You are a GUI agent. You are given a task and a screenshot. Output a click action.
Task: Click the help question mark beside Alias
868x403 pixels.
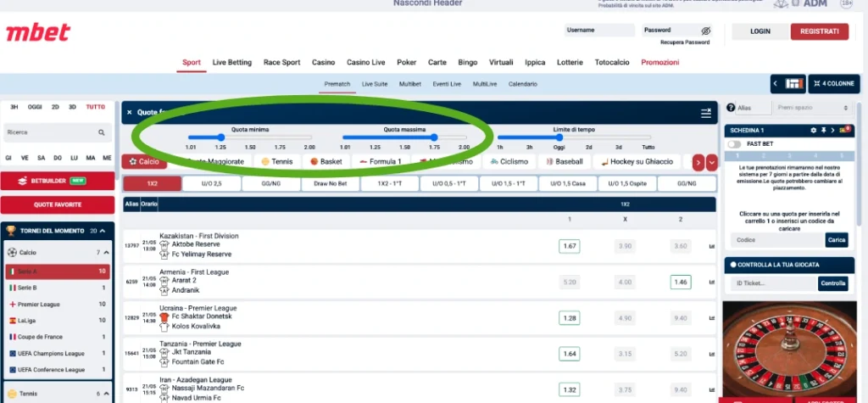[731, 108]
